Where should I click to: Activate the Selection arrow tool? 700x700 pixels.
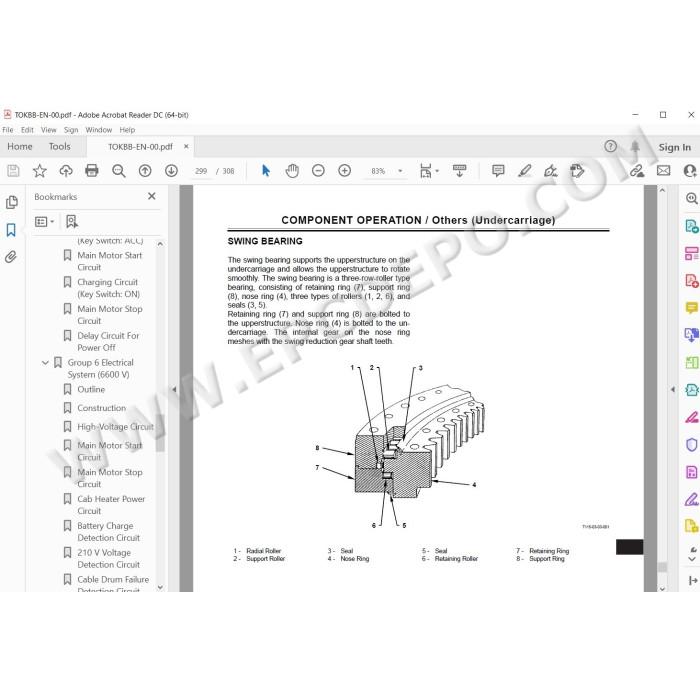pos(266,171)
